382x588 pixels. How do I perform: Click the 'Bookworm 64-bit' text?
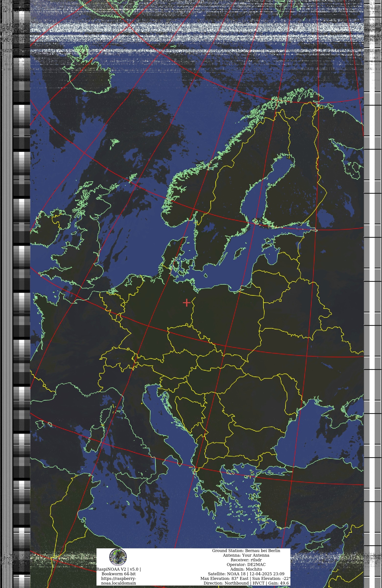click(x=119, y=574)
